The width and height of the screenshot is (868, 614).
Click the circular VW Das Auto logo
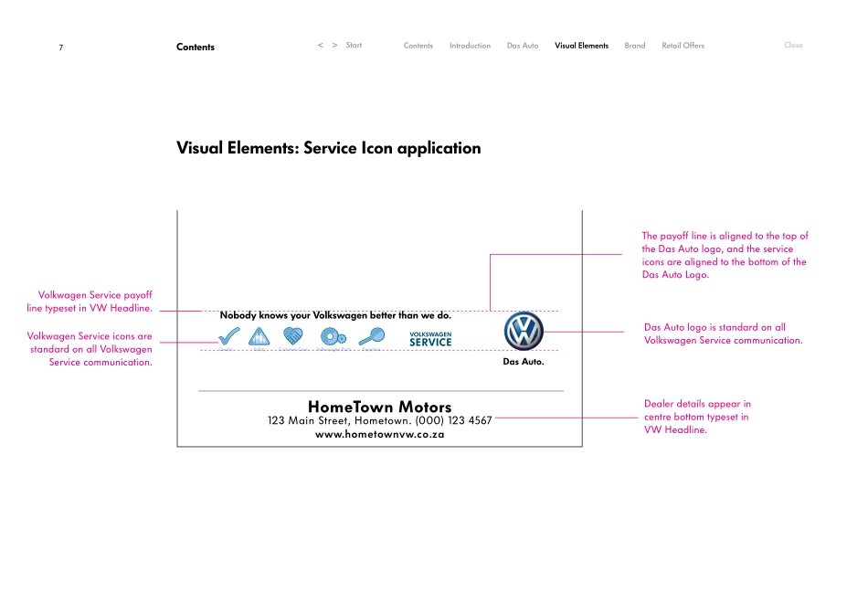click(x=523, y=331)
